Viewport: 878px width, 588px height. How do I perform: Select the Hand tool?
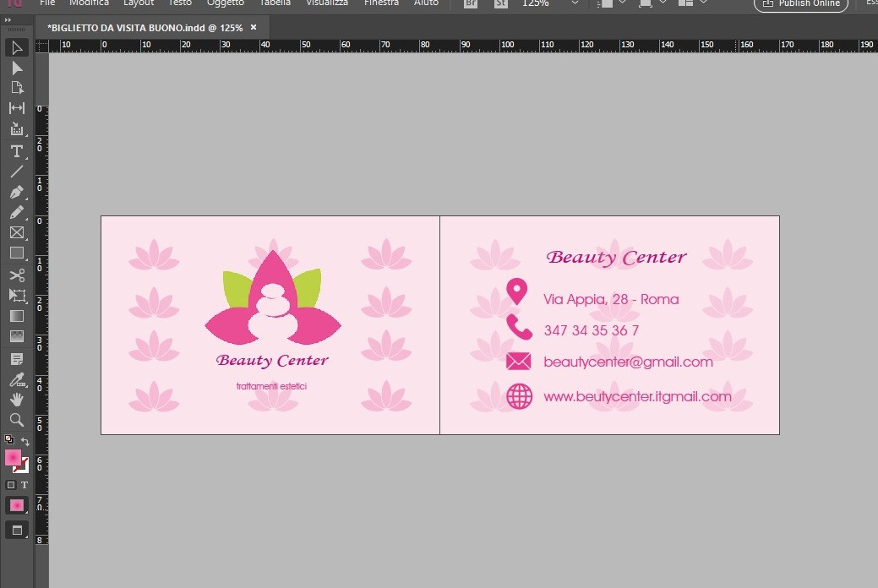point(17,400)
